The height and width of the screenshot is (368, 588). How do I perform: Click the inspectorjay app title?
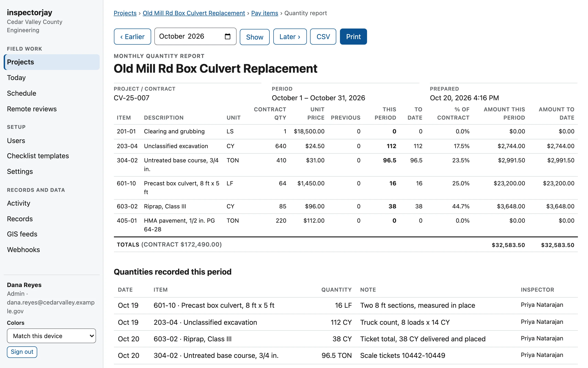point(29,12)
